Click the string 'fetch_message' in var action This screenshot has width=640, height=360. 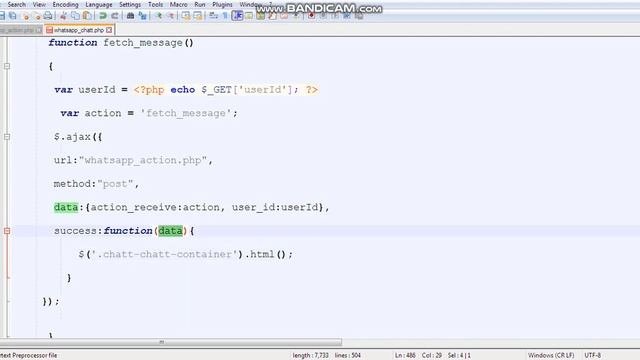(186, 113)
